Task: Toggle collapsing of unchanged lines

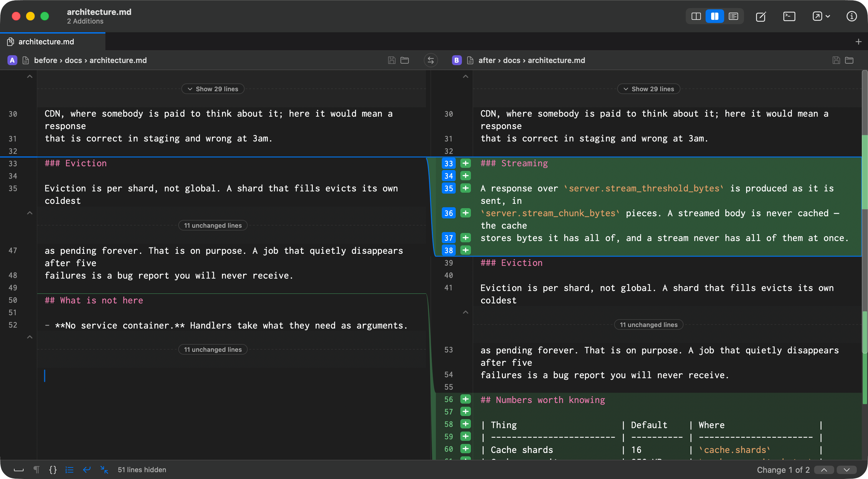Action: 104,470
